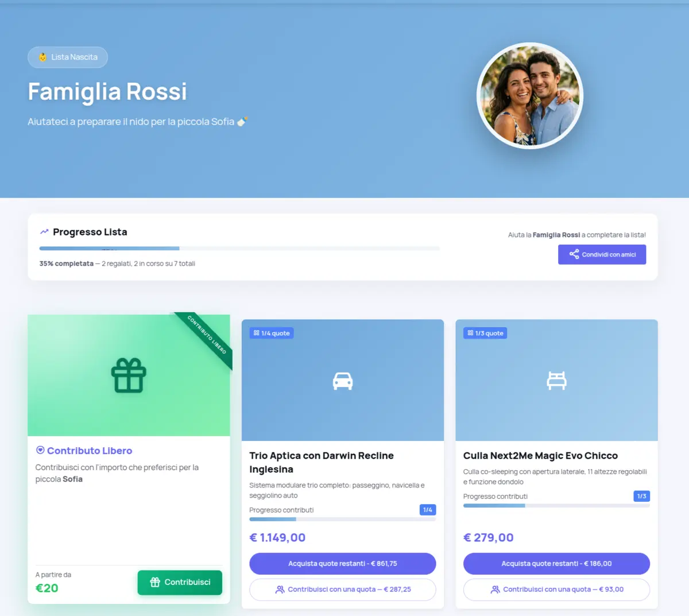Click the €20 starting price
Image resolution: width=689 pixels, height=616 pixels.
47,588
